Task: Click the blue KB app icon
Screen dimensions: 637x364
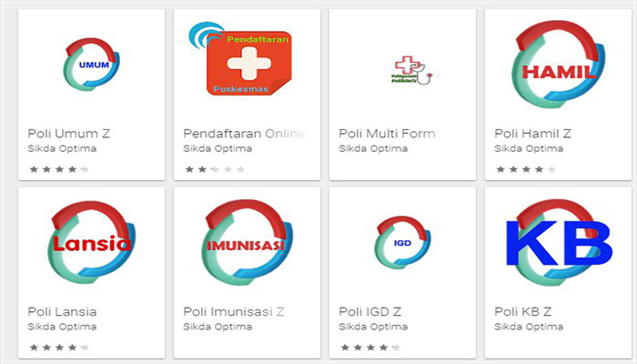Action: [x=559, y=243]
